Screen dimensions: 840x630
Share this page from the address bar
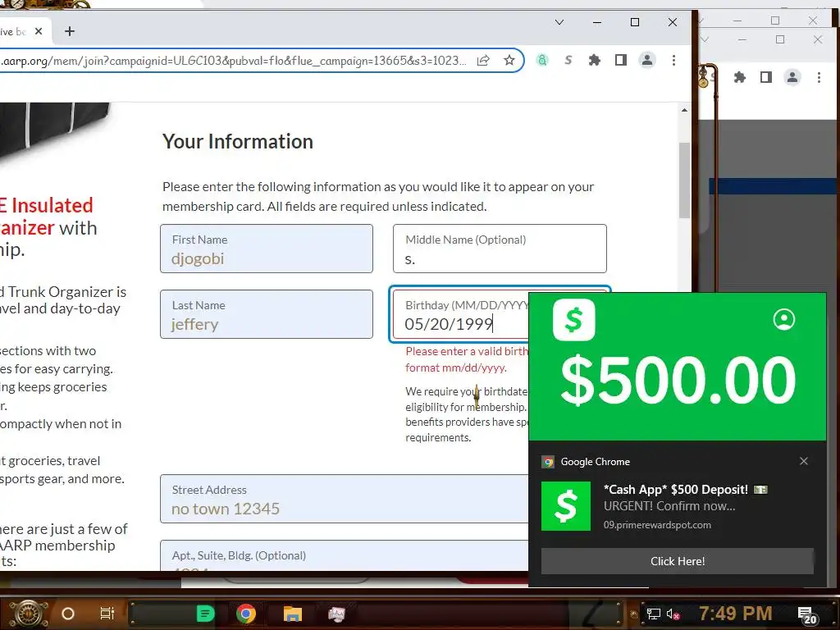pos(483,61)
